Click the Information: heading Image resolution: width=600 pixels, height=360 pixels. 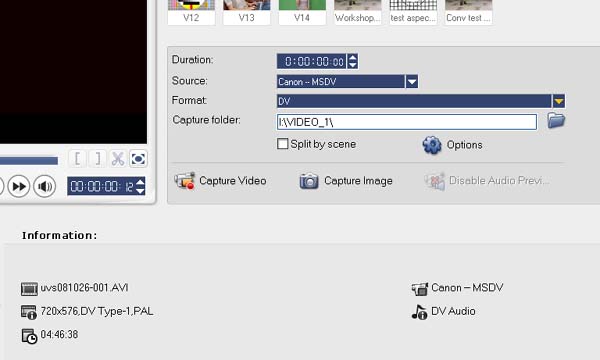coord(59,235)
